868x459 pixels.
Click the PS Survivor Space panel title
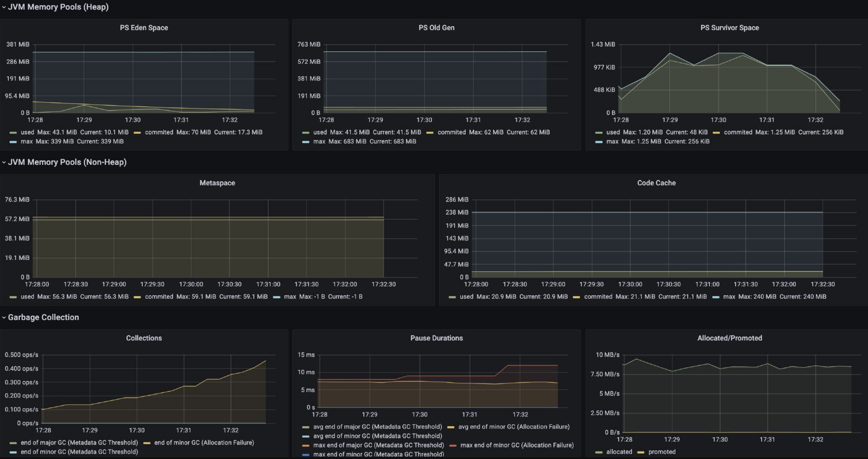[730, 28]
